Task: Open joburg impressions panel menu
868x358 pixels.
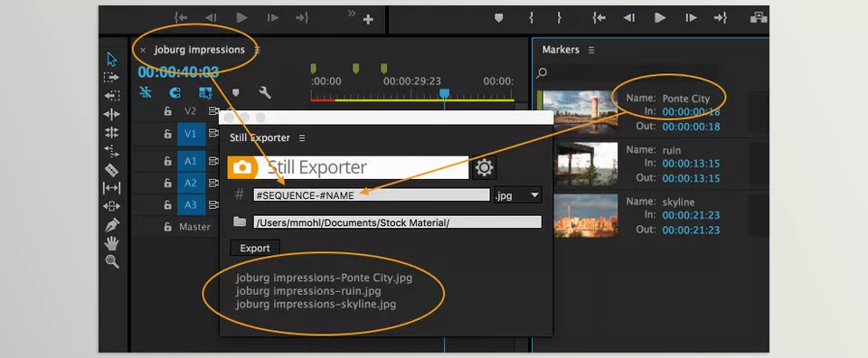Action: pyautogui.click(x=257, y=50)
